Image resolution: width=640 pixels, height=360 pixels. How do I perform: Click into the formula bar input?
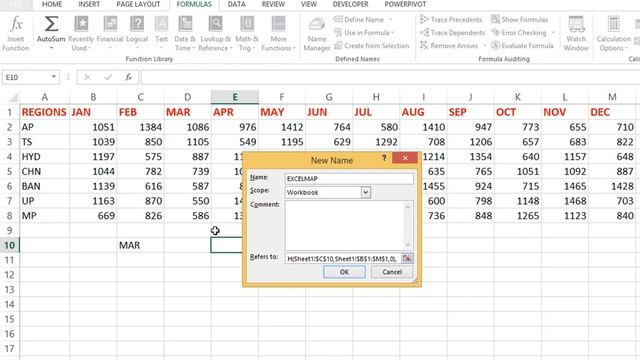tap(390, 77)
